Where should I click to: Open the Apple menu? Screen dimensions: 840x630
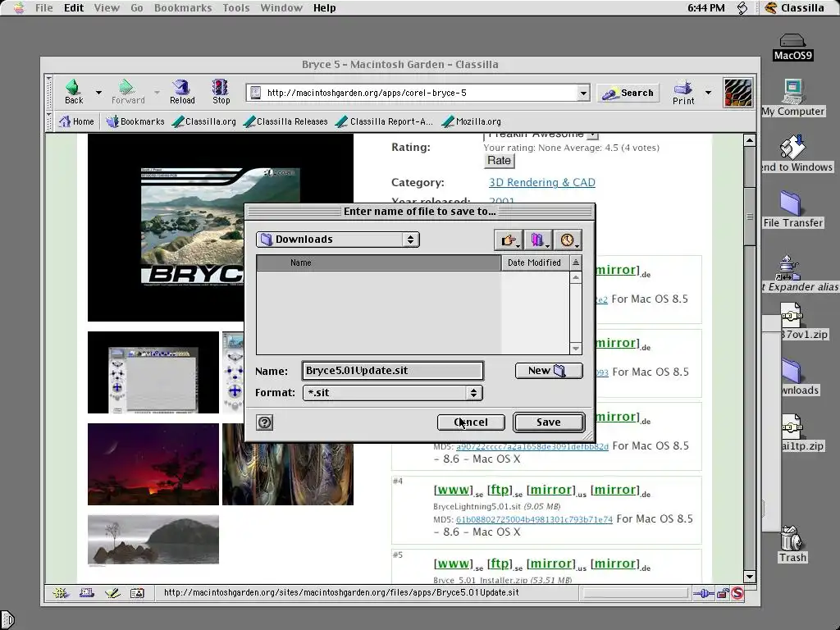[x=19, y=8]
